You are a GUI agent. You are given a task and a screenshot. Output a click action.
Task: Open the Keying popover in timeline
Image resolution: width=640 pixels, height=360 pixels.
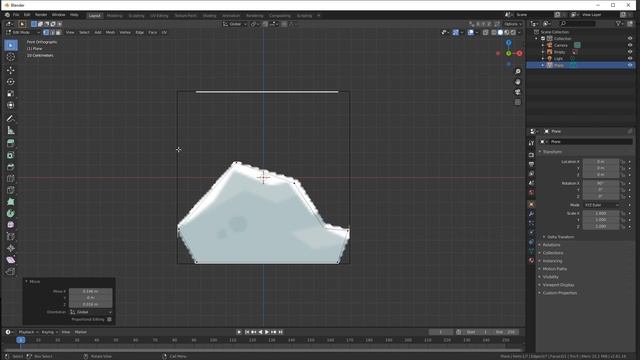[x=49, y=332]
